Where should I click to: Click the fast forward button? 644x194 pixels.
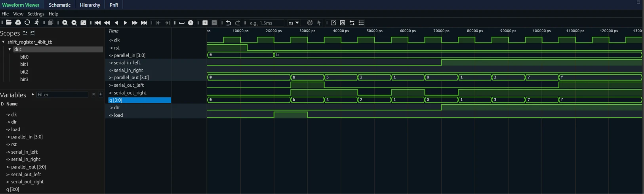(x=134, y=23)
